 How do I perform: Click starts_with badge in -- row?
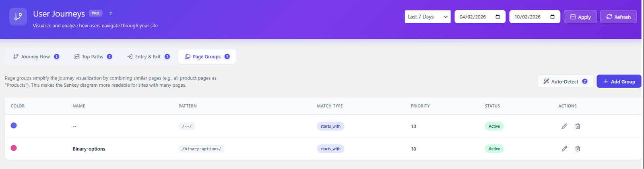(x=330, y=126)
